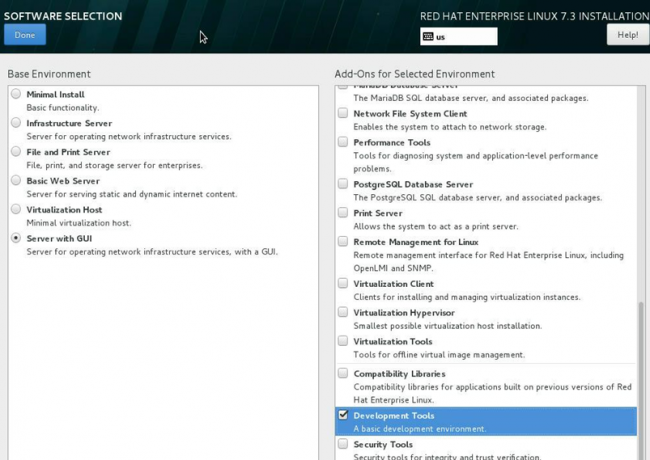The image size is (650, 460).
Task: Enable the PostgreSQL Database Server checkbox
Action: click(x=343, y=184)
